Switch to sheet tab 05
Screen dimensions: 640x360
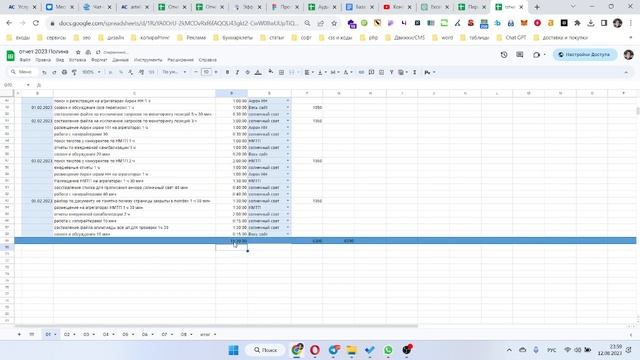pyautogui.click(x=125, y=334)
